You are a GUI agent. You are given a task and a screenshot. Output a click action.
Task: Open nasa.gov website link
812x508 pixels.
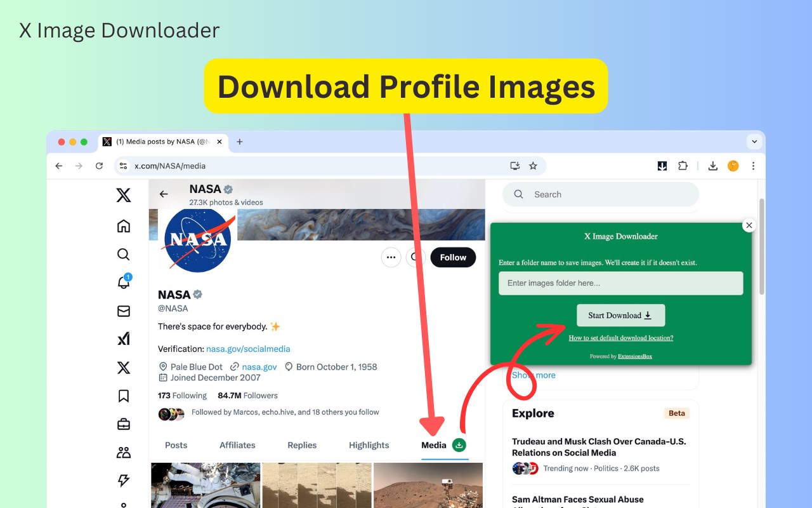point(259,366)
